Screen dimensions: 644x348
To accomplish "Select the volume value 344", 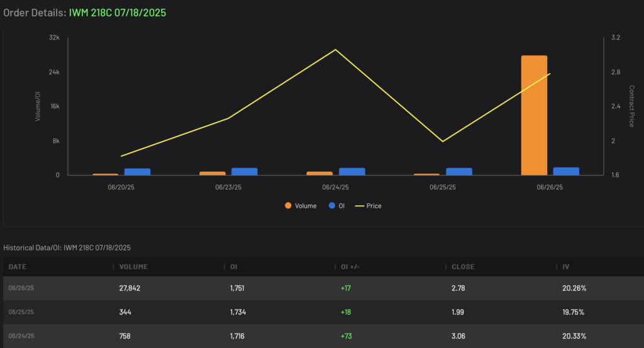I will click(x=125, y=312).
